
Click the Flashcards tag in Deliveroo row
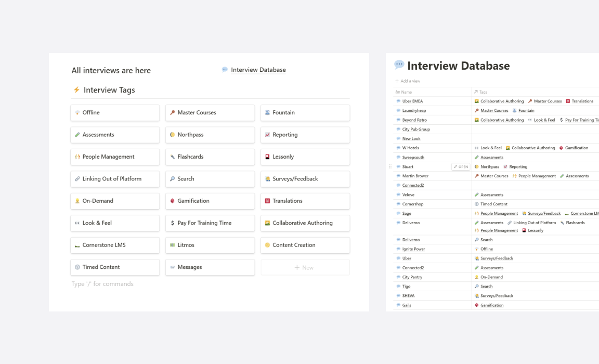click(572, 223)
